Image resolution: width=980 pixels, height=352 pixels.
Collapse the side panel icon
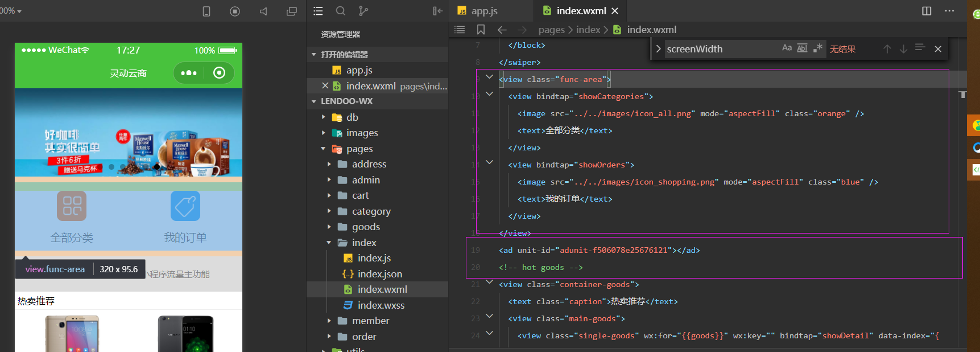(x=437, y=11)
